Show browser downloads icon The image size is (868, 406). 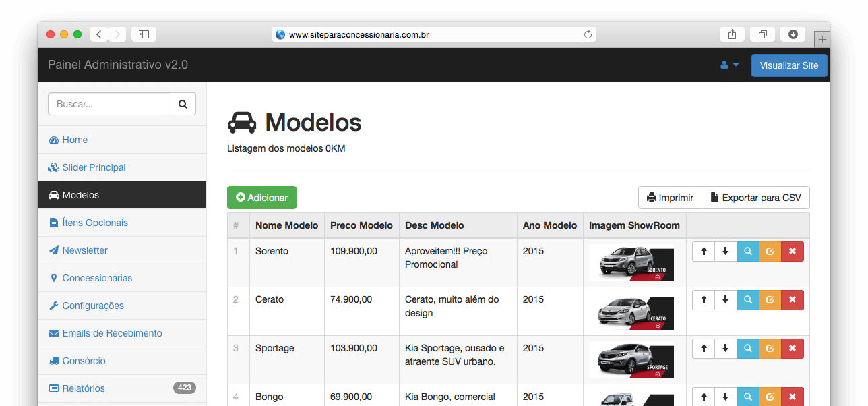pos(793,34)
